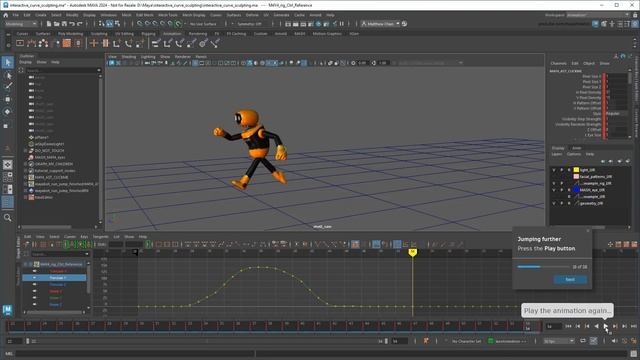
Task: Toggle R display type on MASH_eye_DR layer
Action: (x=569, y=190)
